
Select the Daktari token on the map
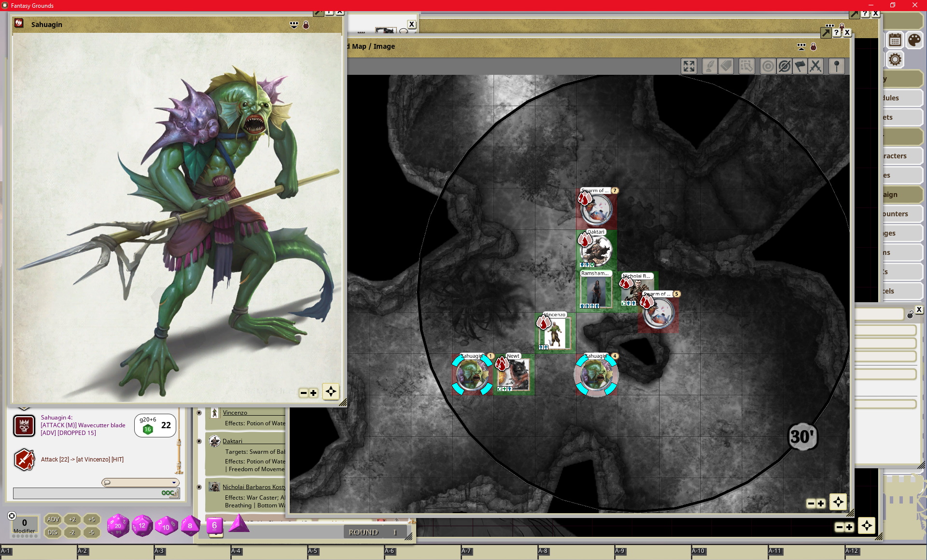coord(596,250)
